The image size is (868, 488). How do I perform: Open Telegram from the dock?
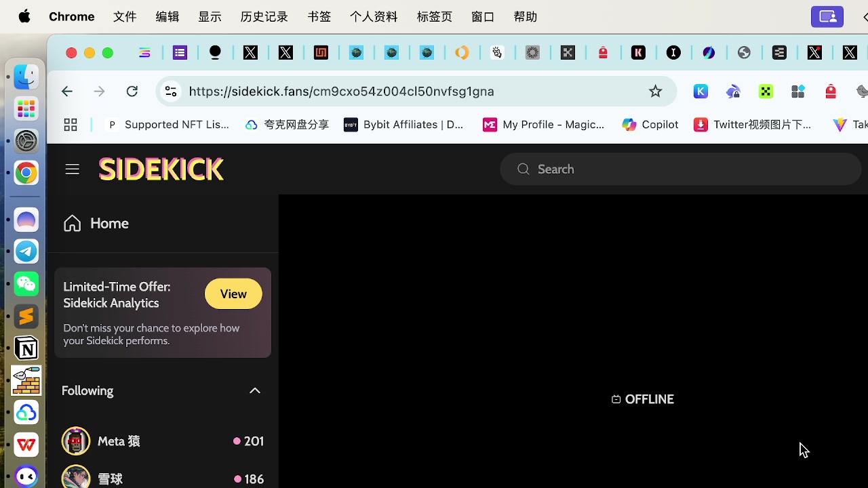[26, 251]
